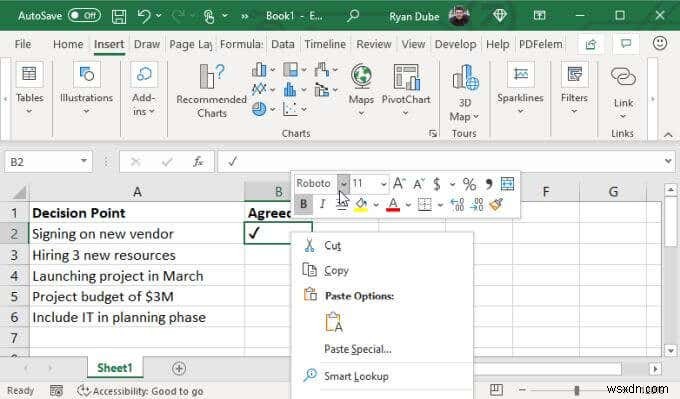680x399 pixels.
Task: Insert a hierarchy chart
Action: click(291, 70)
